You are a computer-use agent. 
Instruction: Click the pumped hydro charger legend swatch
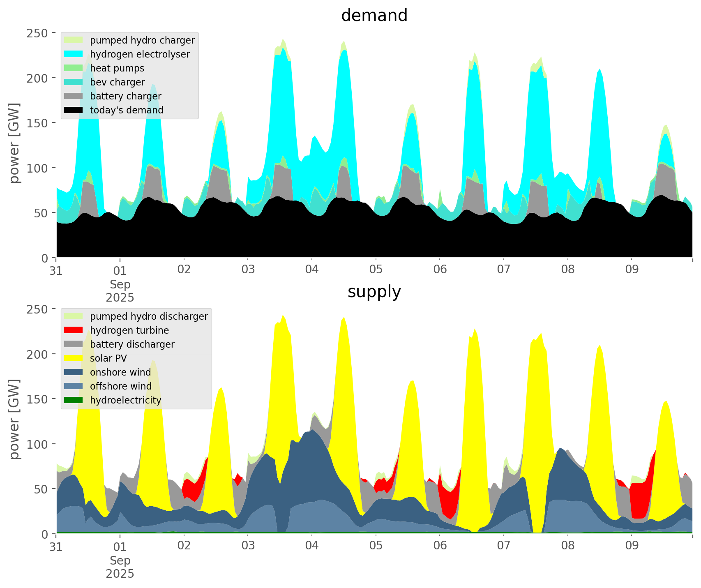coord(74,40)
